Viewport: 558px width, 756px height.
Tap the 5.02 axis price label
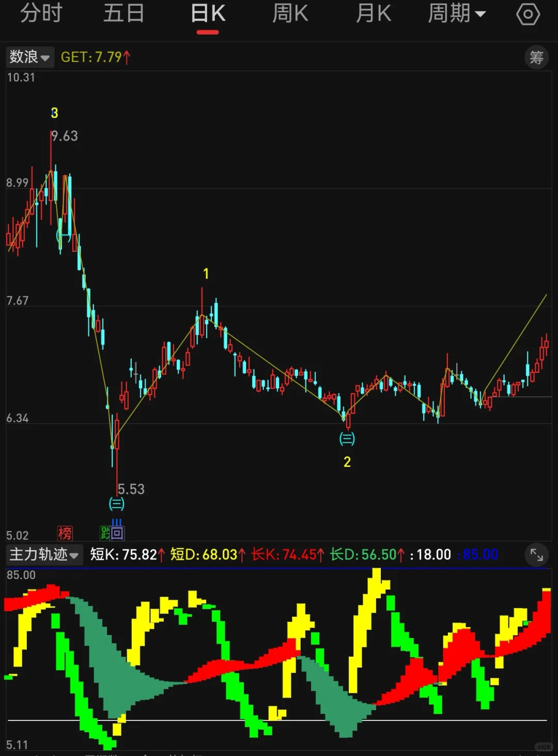coord(18,535)
